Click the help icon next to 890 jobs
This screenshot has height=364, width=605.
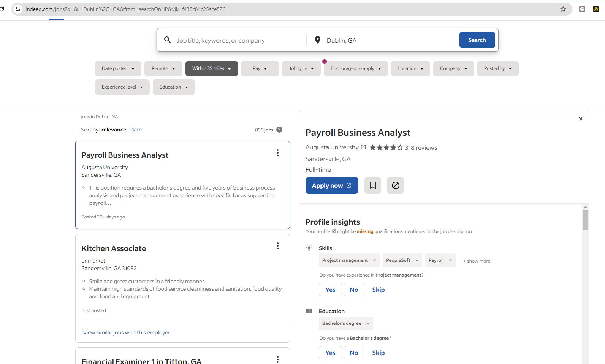pos(279,130)
